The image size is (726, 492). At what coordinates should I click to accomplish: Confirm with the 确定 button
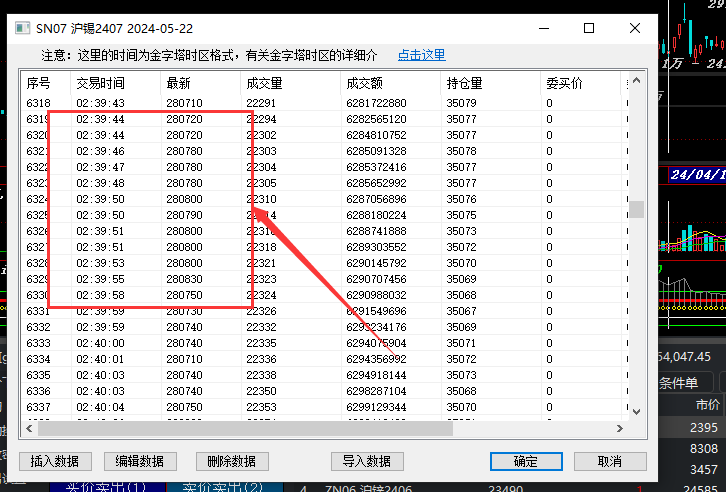tap(526, 461)
